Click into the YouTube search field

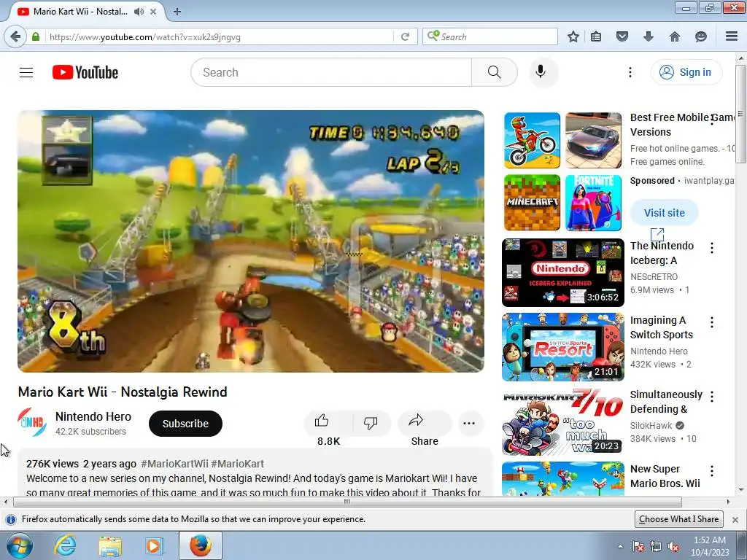click(x=331, y=72)
